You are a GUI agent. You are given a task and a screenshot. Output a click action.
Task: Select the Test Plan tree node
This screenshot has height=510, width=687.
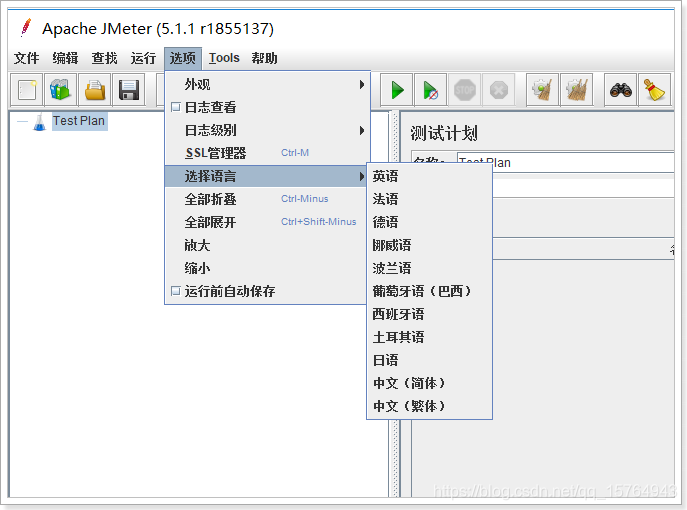pos(79,120)
